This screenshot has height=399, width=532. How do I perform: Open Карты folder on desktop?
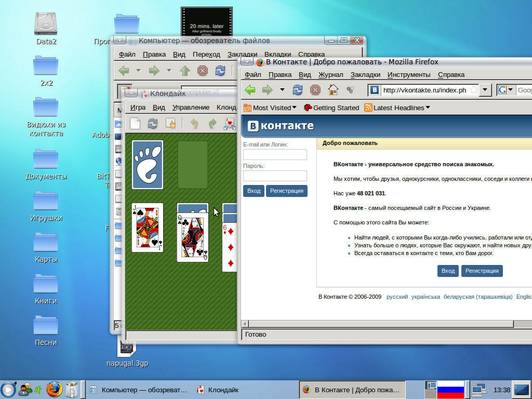tap(46, 248)
